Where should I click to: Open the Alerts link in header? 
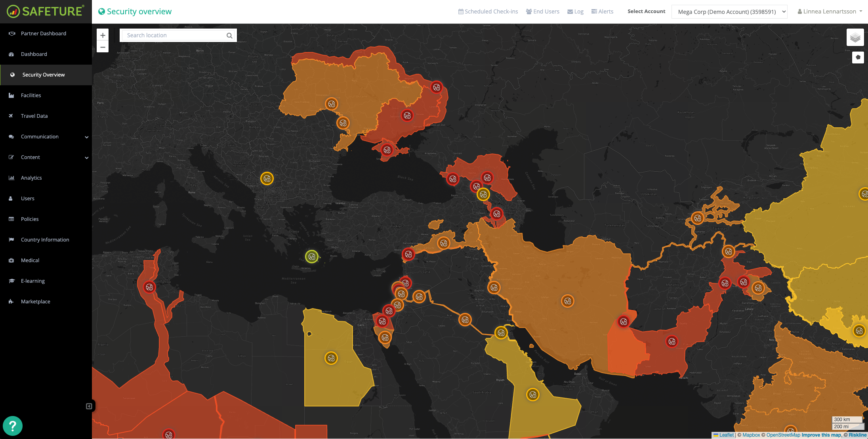click(602, 12)
